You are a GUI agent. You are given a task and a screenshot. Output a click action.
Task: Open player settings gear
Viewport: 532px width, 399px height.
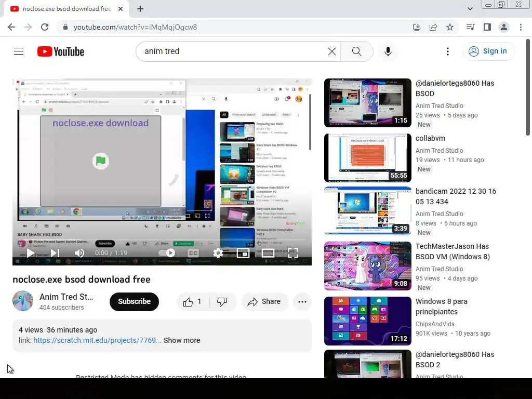click(218, 253)
